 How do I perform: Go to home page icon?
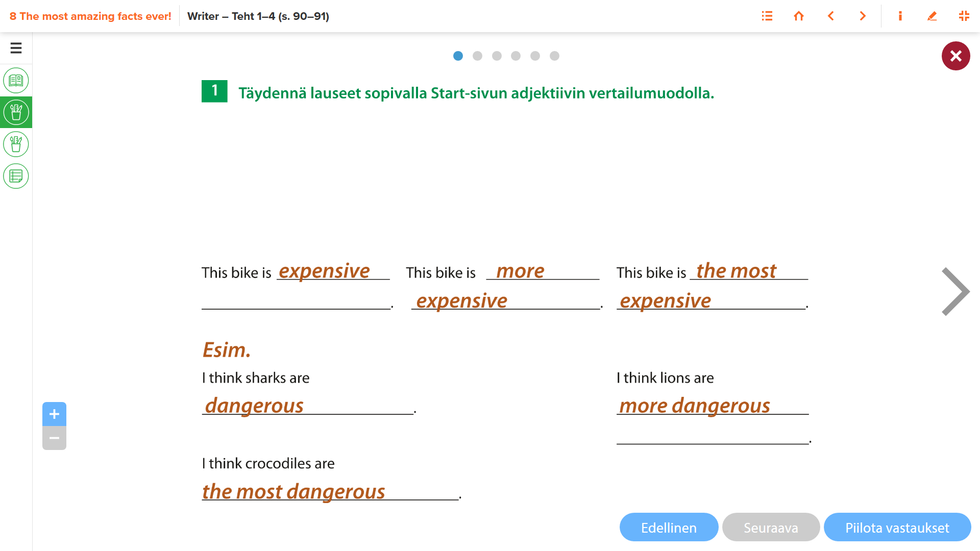(x=799, y=16)
